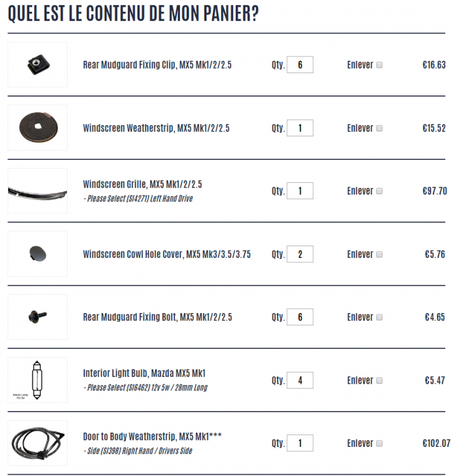The height and width of the screenshot is (476, 454).
Task: Open the Windscreen Grille, MX5 Mk1/2/2.5 product link
Action: (x=142, y=184)
